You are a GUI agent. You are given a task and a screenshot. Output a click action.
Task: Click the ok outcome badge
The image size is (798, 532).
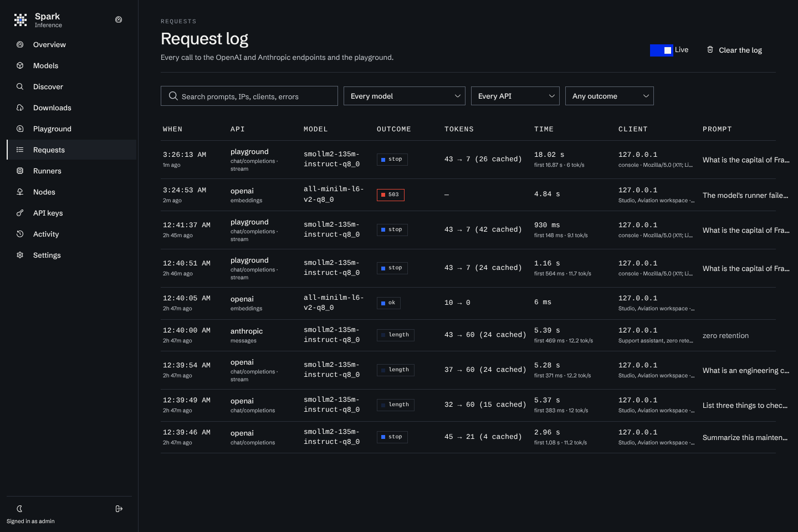388,303
